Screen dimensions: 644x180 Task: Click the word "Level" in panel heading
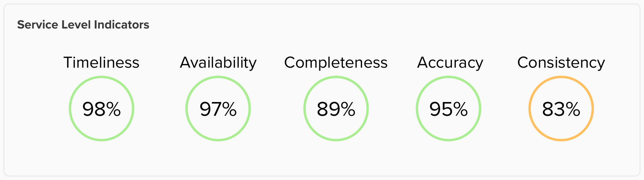pyautogui.click(x=75, y=25)
